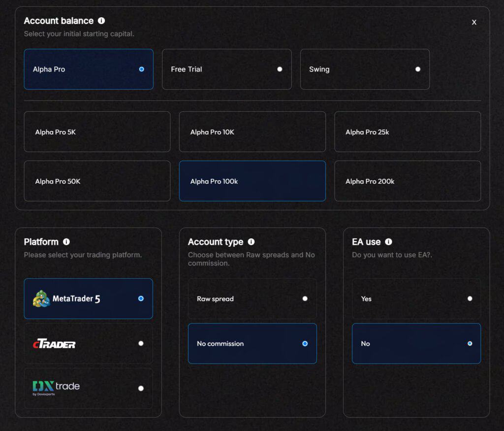Select the Alpha Pro 5K balance
504x431 pixels.
tap(97, 132)
